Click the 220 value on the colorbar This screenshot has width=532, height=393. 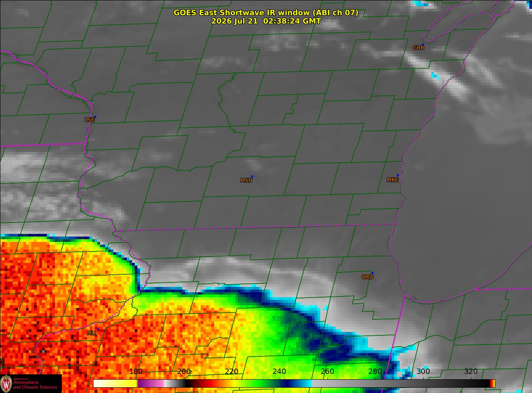click(x=232, y=372)
